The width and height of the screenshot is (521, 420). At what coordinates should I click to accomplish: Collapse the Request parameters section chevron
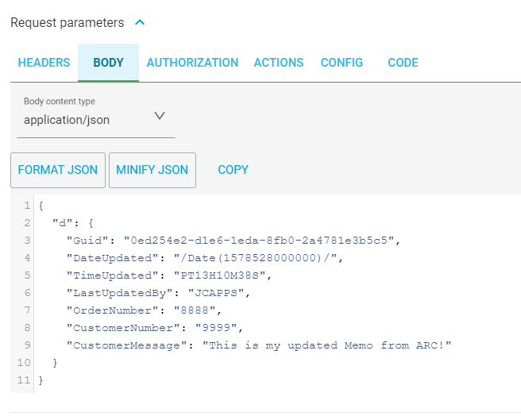[140, 22]
